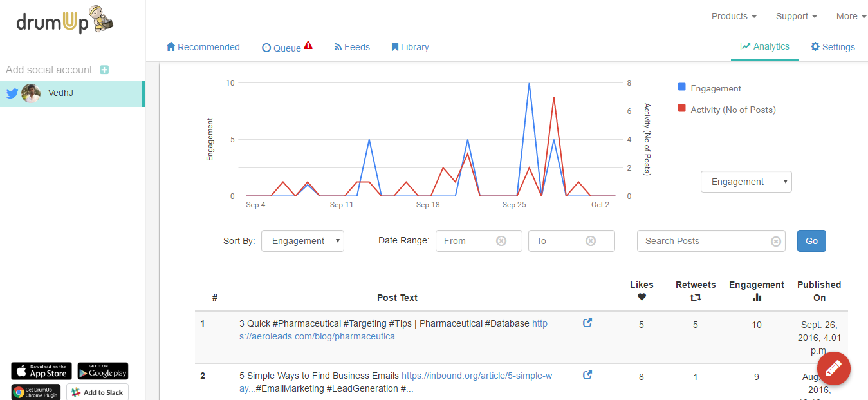
Task: Click the Retweets column icon
Action: (x=696, y=298)
